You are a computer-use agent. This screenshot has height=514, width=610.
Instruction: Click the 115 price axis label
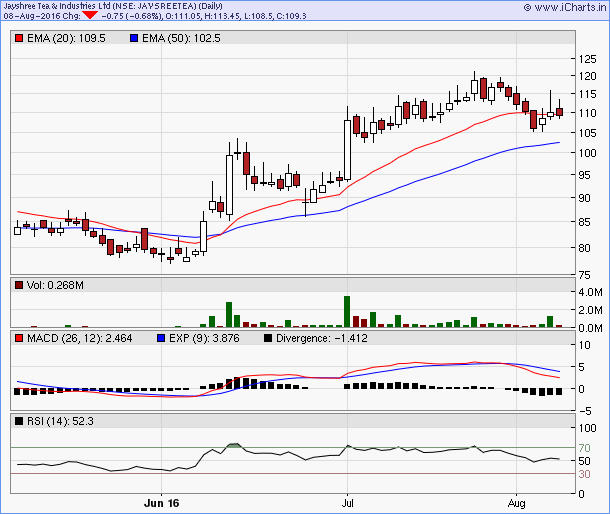click(587, 94)
